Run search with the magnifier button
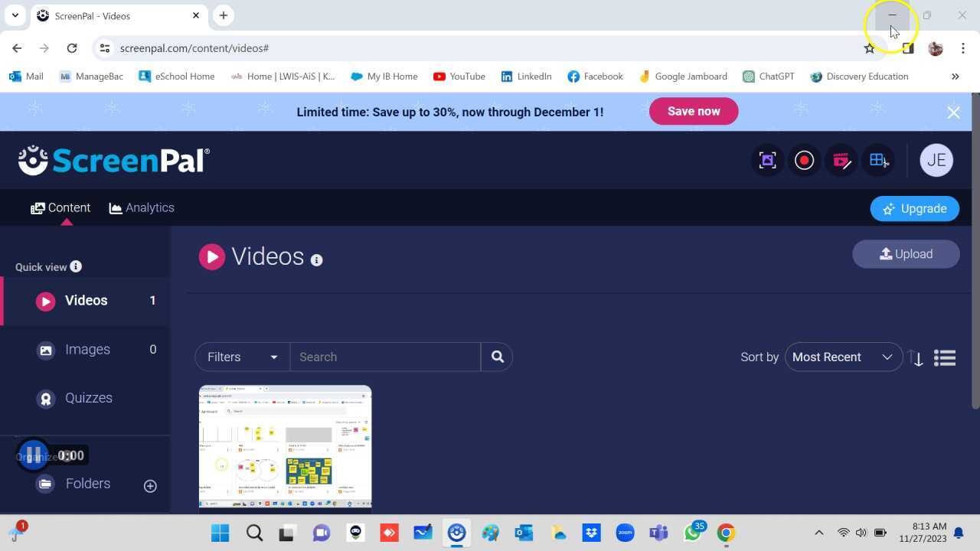 coord(497,357)
